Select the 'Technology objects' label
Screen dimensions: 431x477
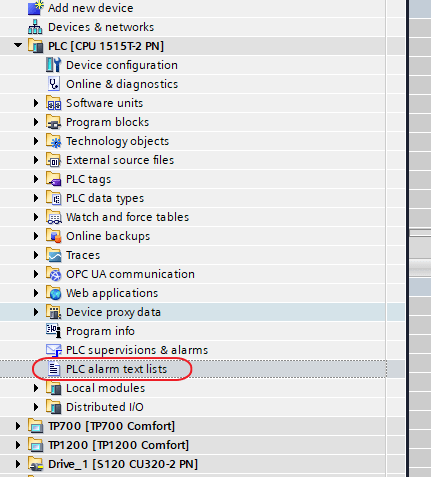point(118,141)
